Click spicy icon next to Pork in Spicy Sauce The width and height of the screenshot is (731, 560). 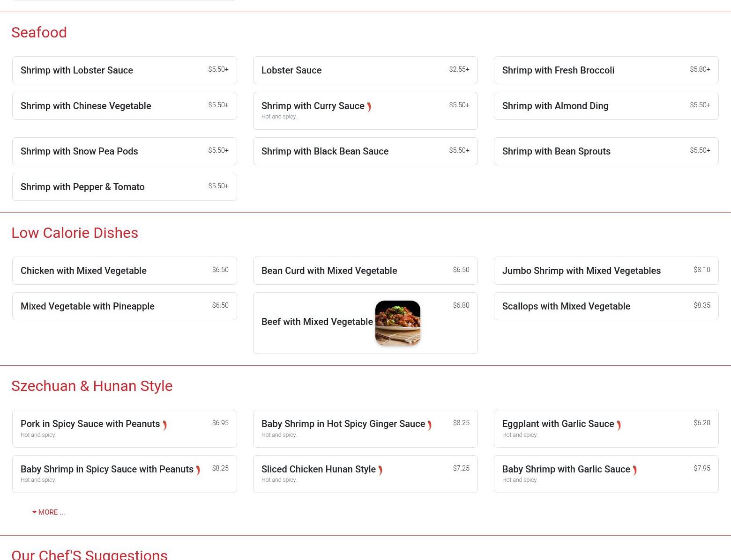164,425
